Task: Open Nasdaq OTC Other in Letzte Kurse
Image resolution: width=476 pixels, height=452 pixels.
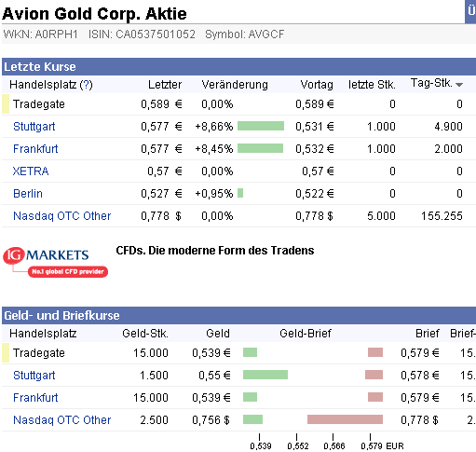Action: (61, 216)
